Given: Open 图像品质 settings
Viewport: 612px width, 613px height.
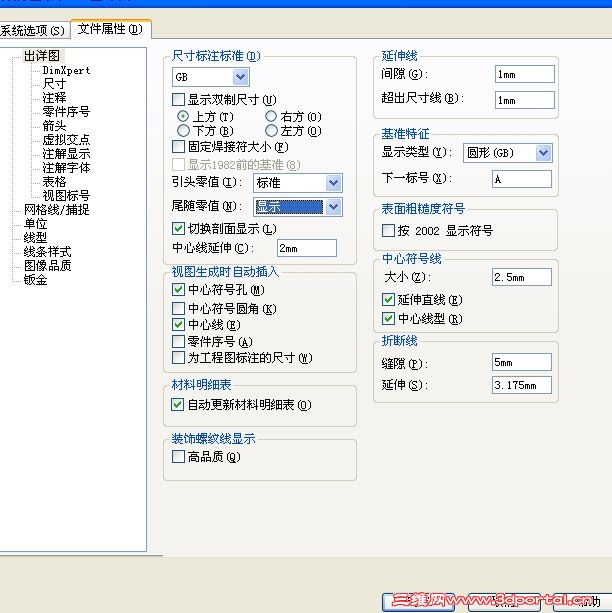Looking at the screenshot, I should pyautogui.click(x=47, y=265).
